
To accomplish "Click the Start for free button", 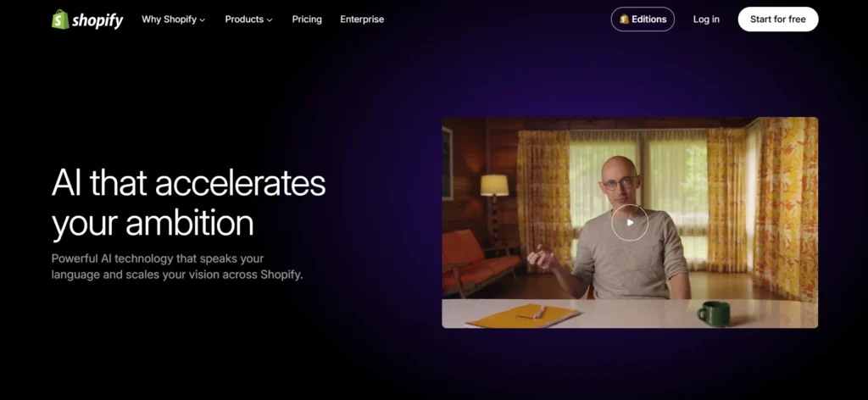I will click(778, 19).
